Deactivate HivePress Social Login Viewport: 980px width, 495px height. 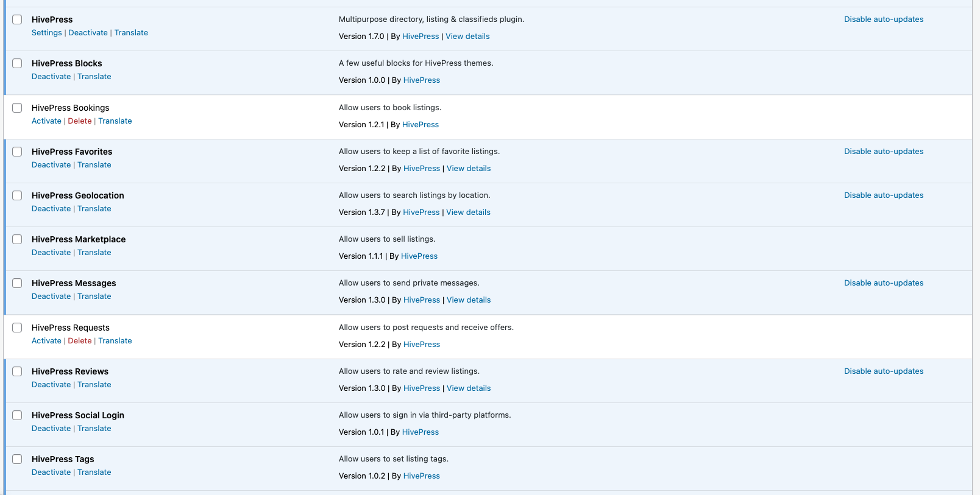51,429
